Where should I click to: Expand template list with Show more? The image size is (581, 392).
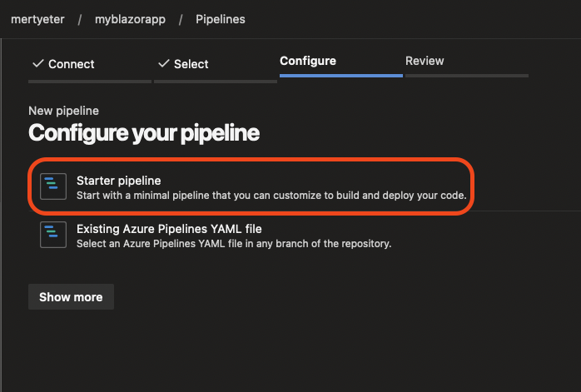click(x=71, y=297)
